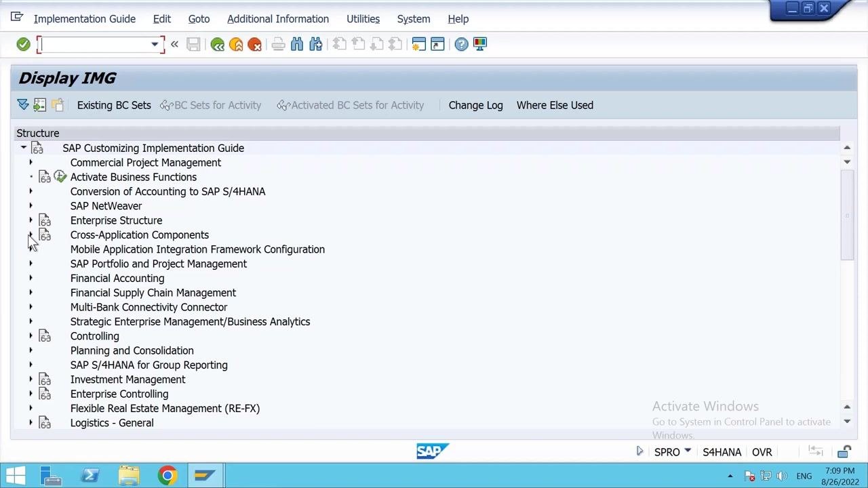Open documentation icon beside Controlling
The image size is (868, 488).
45,336
